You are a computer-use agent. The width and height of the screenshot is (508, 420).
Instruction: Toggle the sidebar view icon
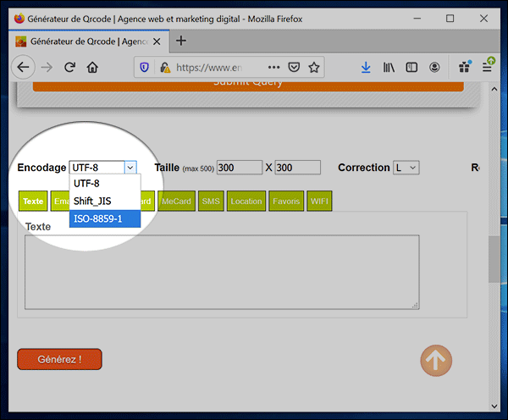tap(411, 67)
